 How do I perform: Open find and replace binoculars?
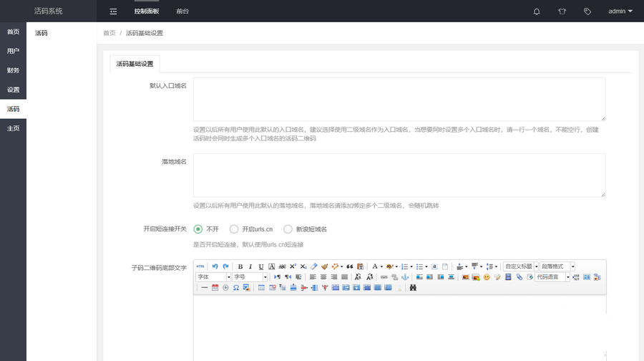click(x=413, y=288)
